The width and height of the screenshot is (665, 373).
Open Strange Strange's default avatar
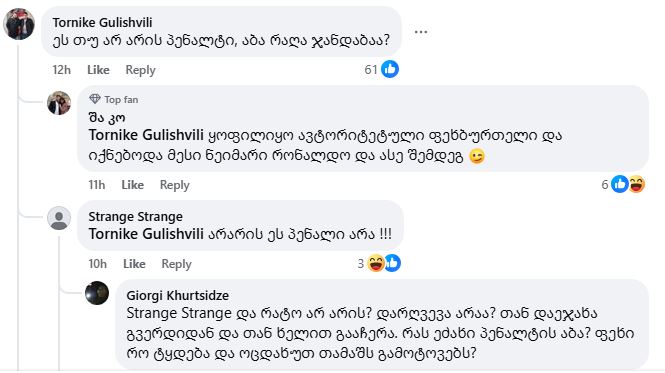[59, 218]
